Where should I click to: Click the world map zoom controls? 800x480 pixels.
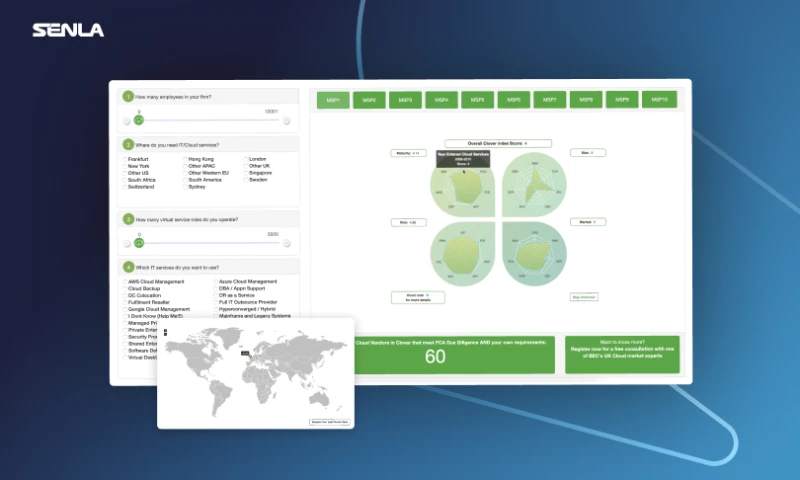[165, 332]
